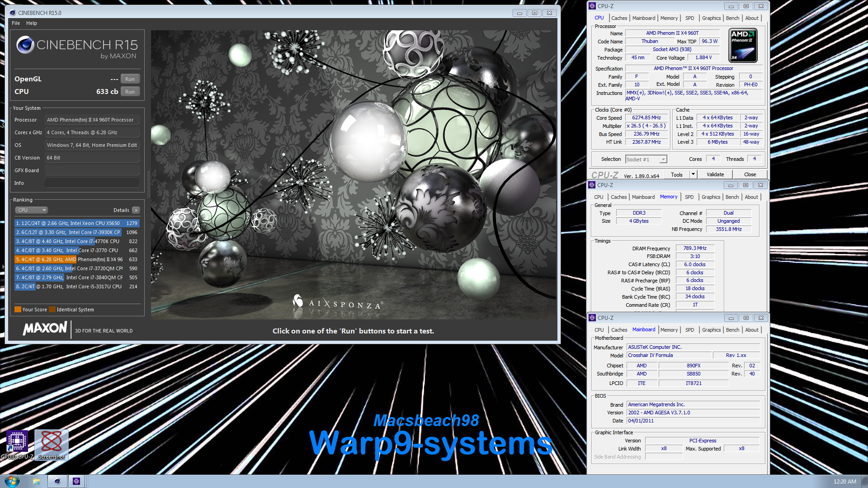Viewport: 868px width, 488px height.
Task: Switch to CPU-Z taskbar button
Action: coord(76,481)
